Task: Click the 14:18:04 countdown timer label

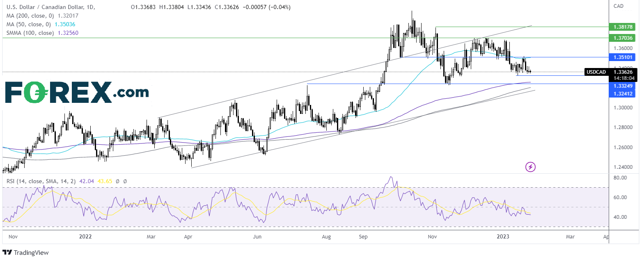Action: click(x=624, y=78)
